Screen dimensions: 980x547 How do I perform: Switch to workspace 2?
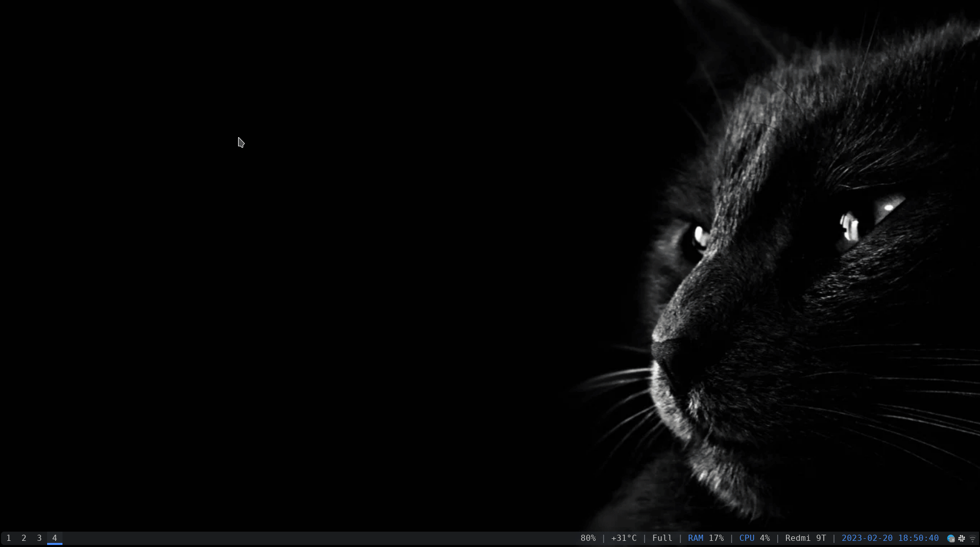point(24,538)
